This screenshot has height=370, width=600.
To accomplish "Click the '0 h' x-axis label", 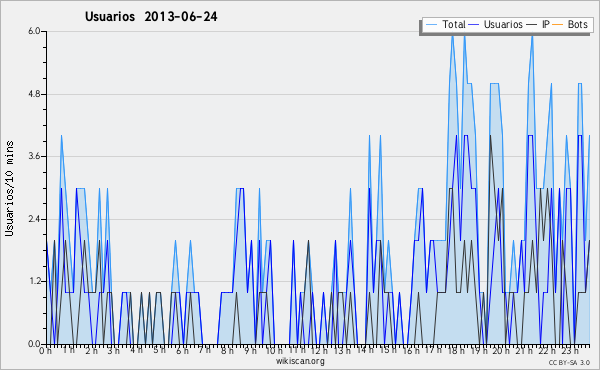I will (x=46, y=350).
